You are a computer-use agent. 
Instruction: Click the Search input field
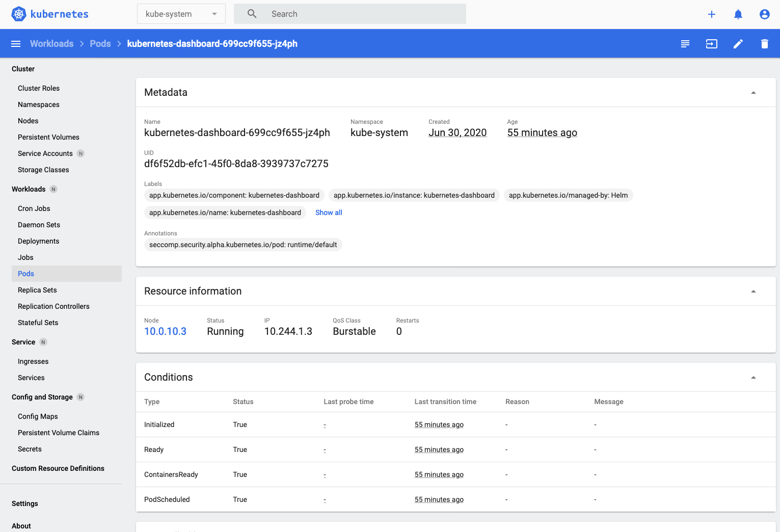pyautogui.click(x=350, y=14)
